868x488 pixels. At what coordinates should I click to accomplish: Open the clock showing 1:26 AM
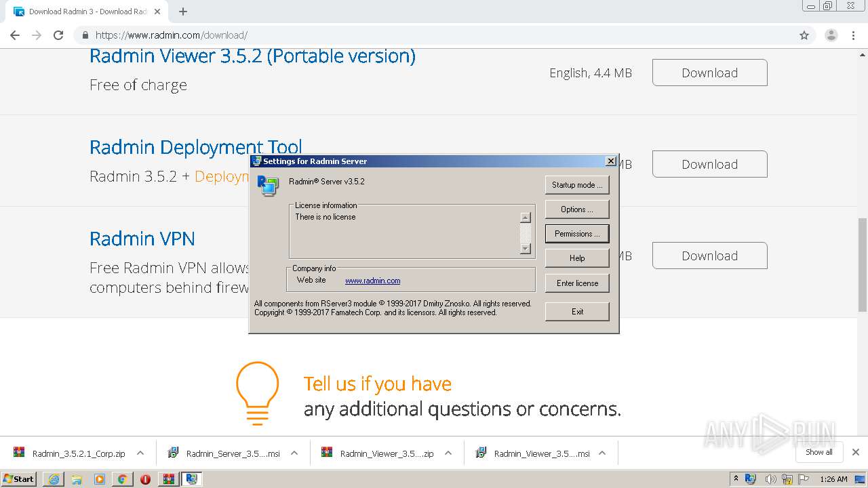click(834, 479)
